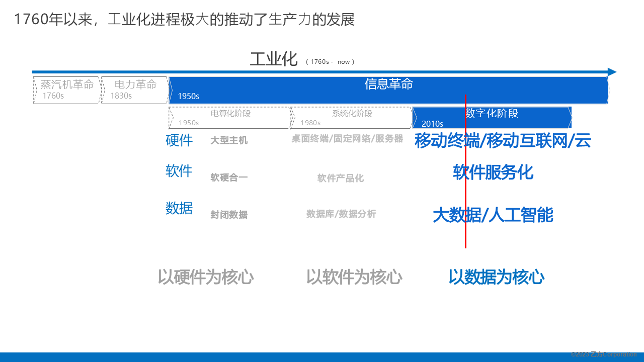Select the 软硬合一 text
The height and width of the screenshot is (362, 644).
pos(229,177)
